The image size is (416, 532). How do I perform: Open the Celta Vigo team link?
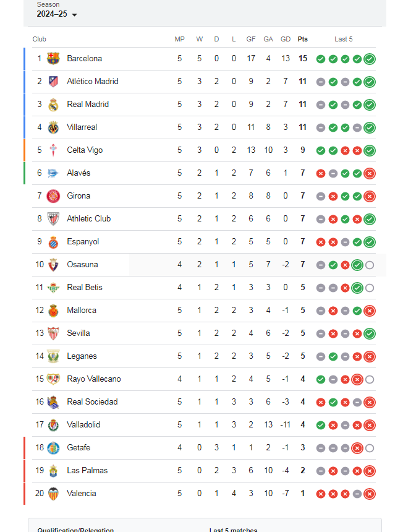pos(85,150)
